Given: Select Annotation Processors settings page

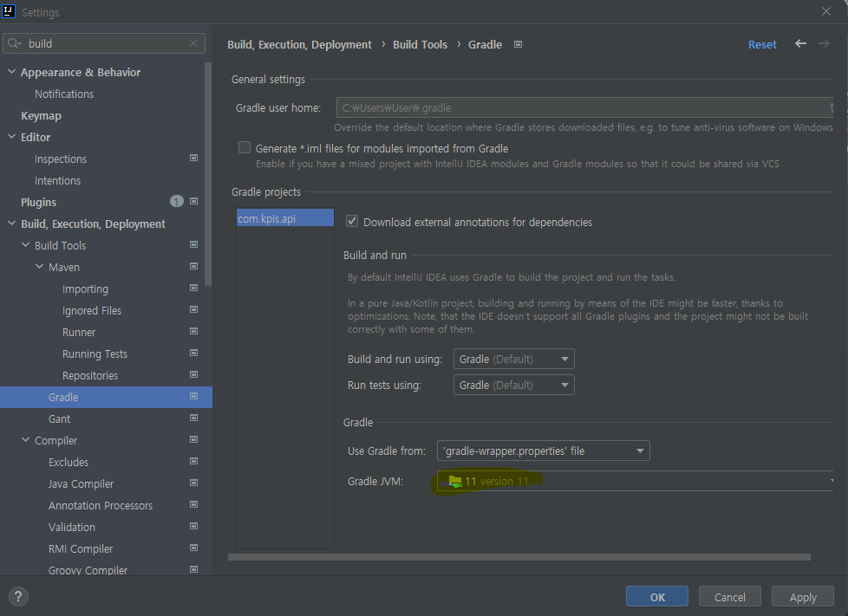Looking at the screenshot, I should [x=101, y=505].
